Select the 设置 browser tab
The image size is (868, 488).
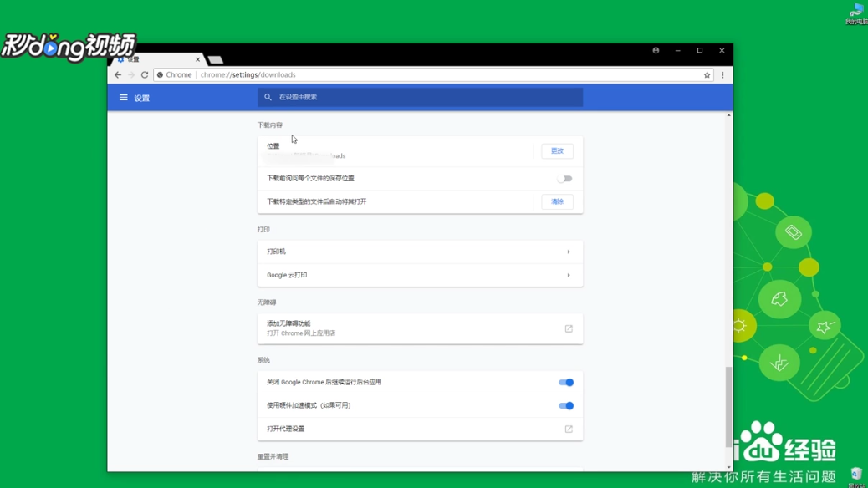[158, 59]
